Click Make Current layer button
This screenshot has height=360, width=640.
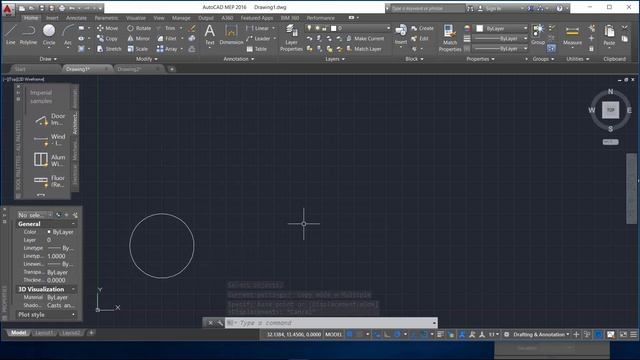click(x=365, y=38)
